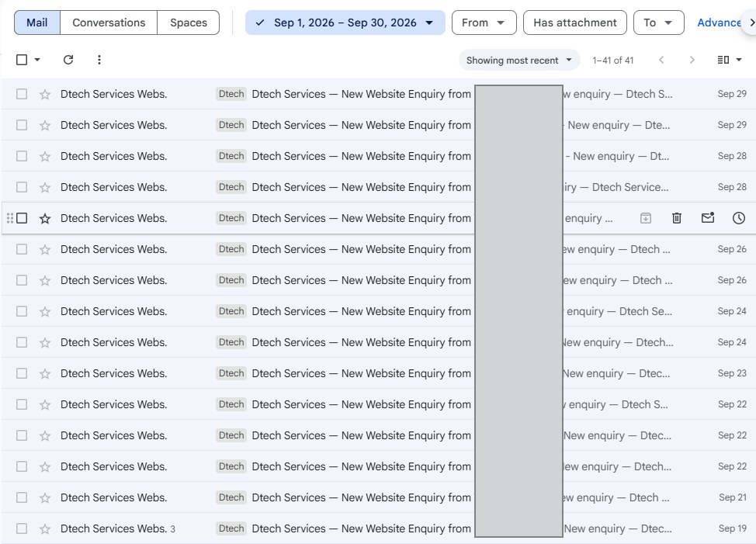
Task: Check the Sep 24 email ending 'Dtech Se...'
Action: tap(22, 311)
